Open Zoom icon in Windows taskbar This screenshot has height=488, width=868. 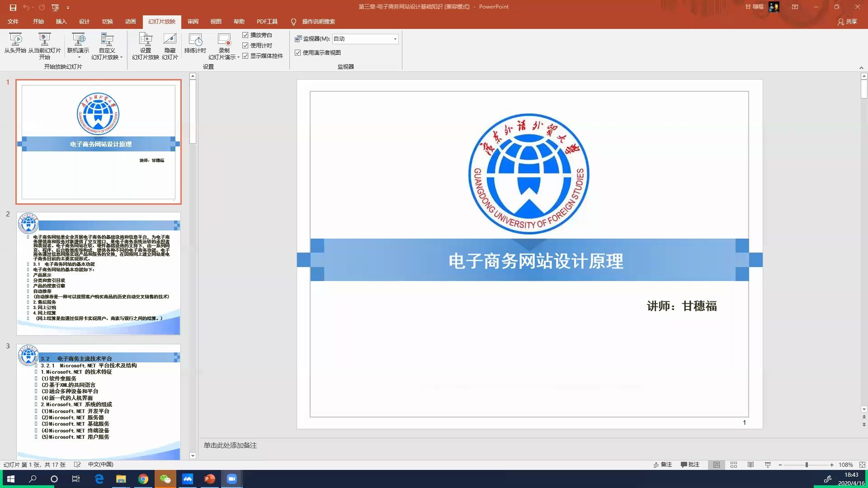coord(231,479)
